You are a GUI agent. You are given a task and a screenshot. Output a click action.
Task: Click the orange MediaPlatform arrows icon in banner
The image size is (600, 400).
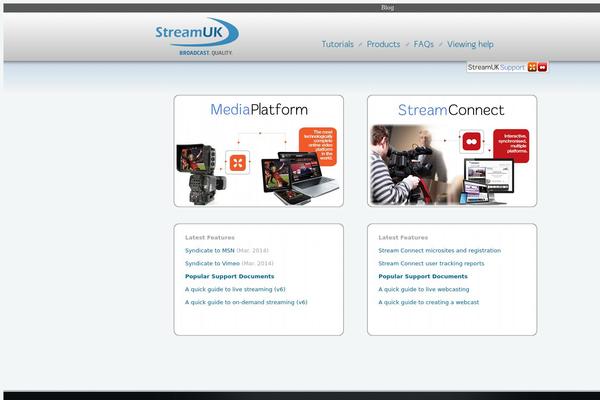pyautogui.click(x=238, y=163)
